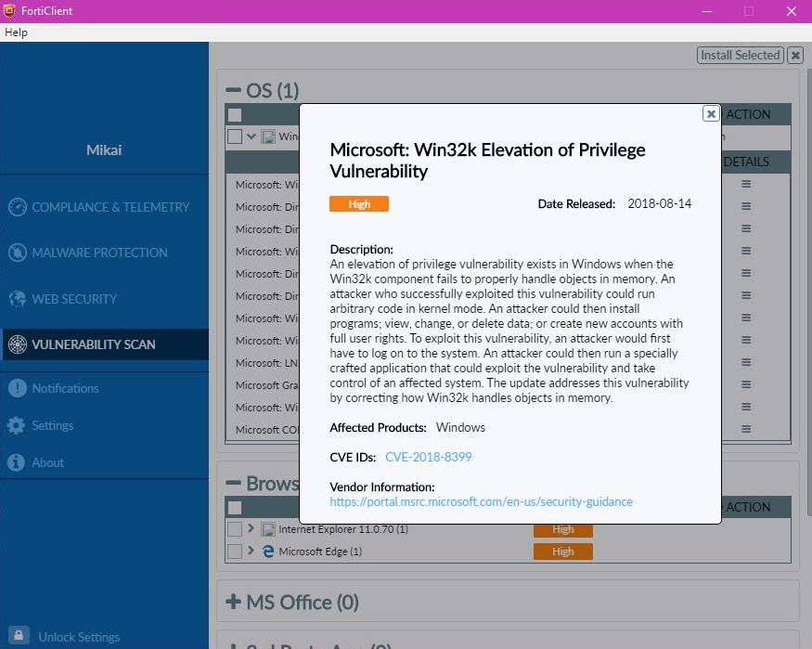
Task: Click the Internet Explorer 11.0.70 (1) row text
Action: 343,529
